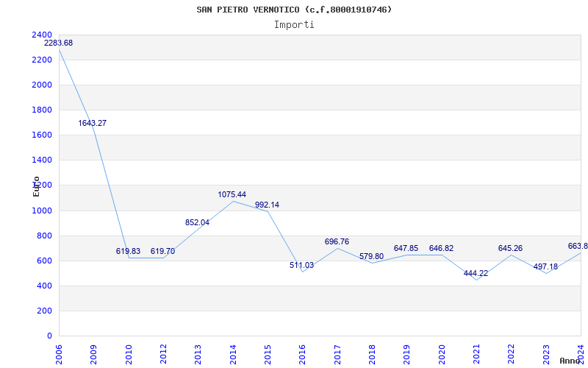Image resolution: width=588 pixels, height=368 pixels.
Task: Click the y-axis value 2400
Action: (42, 35)
